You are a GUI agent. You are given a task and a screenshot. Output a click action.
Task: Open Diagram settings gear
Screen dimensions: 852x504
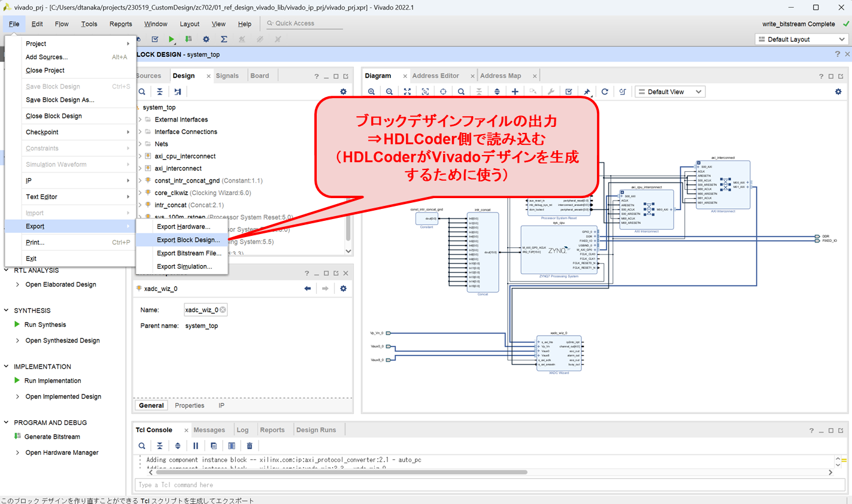point(838,92)
